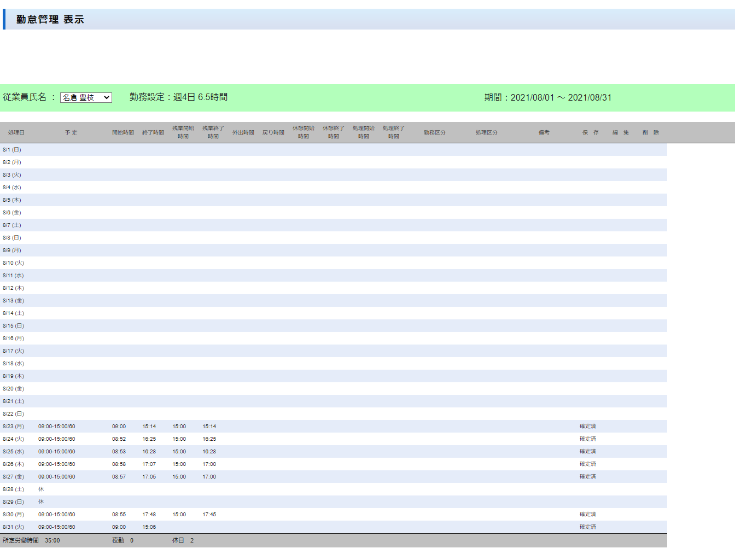Click the 勤務区分 column header
Screen dimensions: 735x560
[434, 133]
